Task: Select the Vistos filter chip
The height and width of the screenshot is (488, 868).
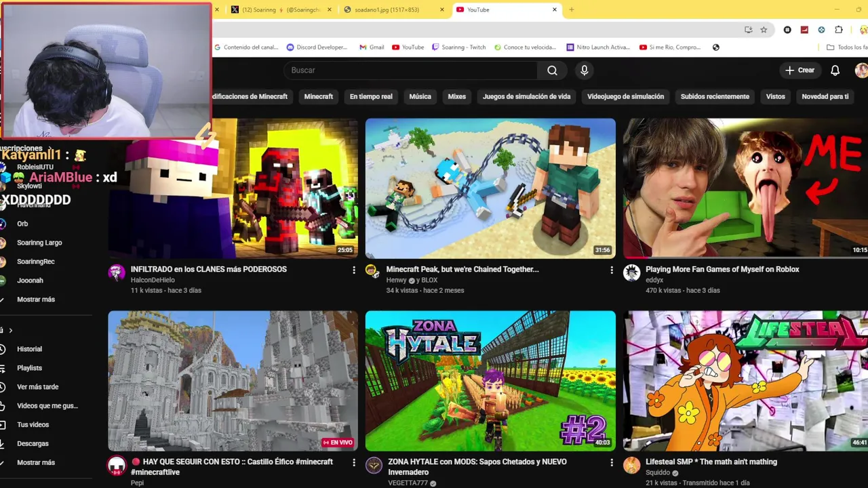Action: pos(776,96)
